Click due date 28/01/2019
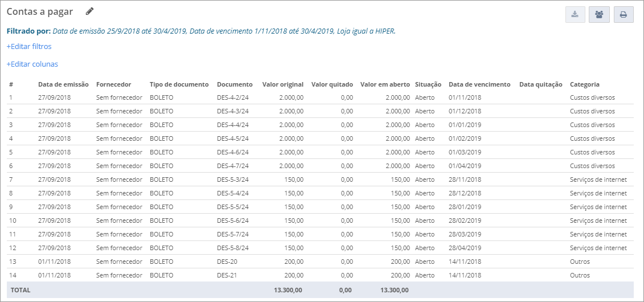Viewport: 644px width, 302px height. point(465,207)
